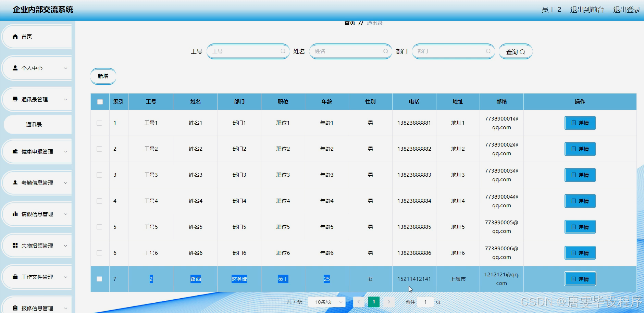The height and width of the screenshot is (313, 644).
Task: Click the search icon in the 姓名 field
Action: [386, 51]
